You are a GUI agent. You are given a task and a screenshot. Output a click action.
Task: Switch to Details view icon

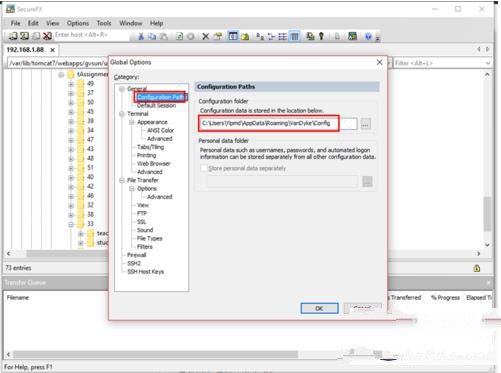295,36
